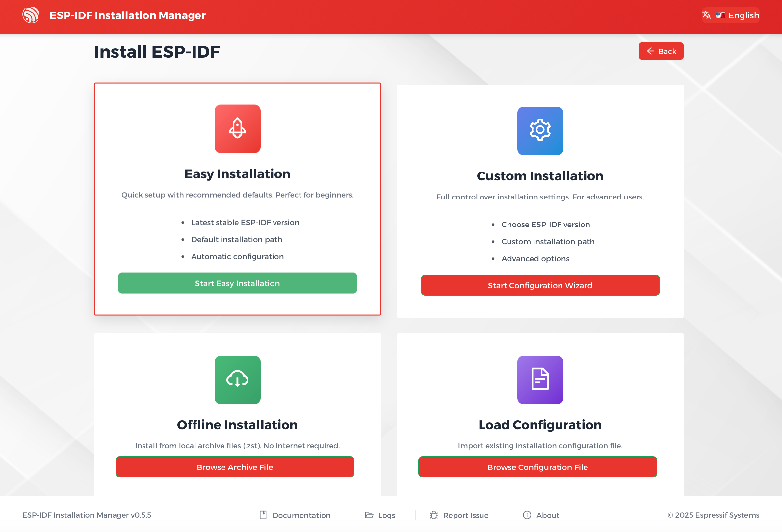Click the bookmark icon next to Documentation
The width and height of the screenshot is (782, 532).
click(264, 515)
